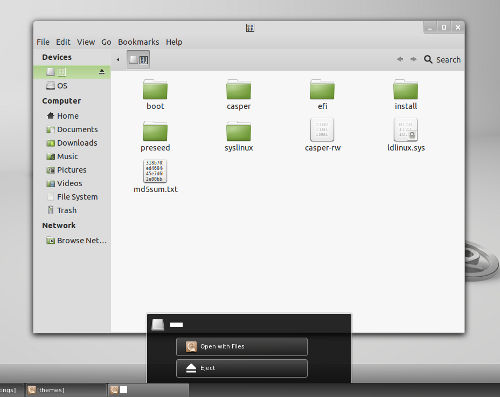Click the themes taskbar window button
Viewport: 500px width, 397px height.
pos(65,390)
